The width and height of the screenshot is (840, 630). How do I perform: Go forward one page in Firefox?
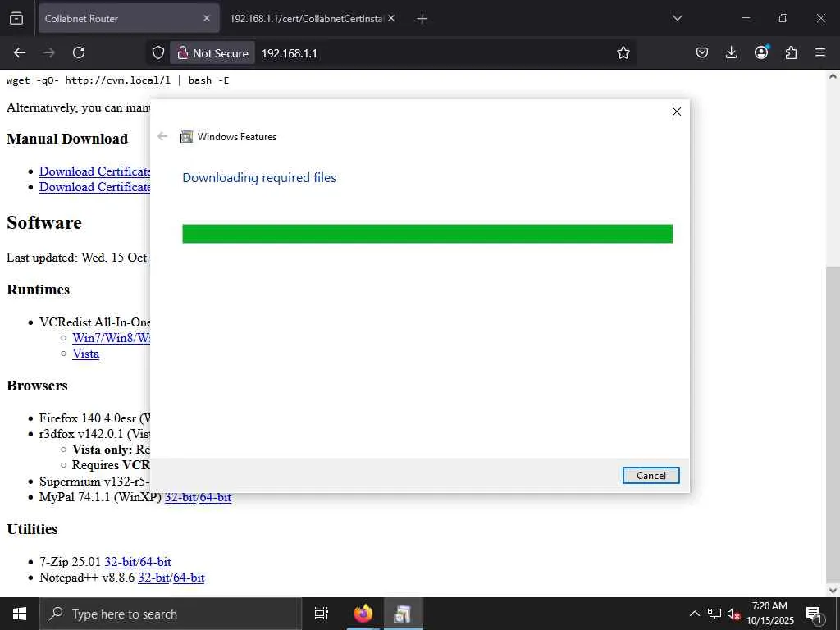pyautogui.click(x=49, y=52)
